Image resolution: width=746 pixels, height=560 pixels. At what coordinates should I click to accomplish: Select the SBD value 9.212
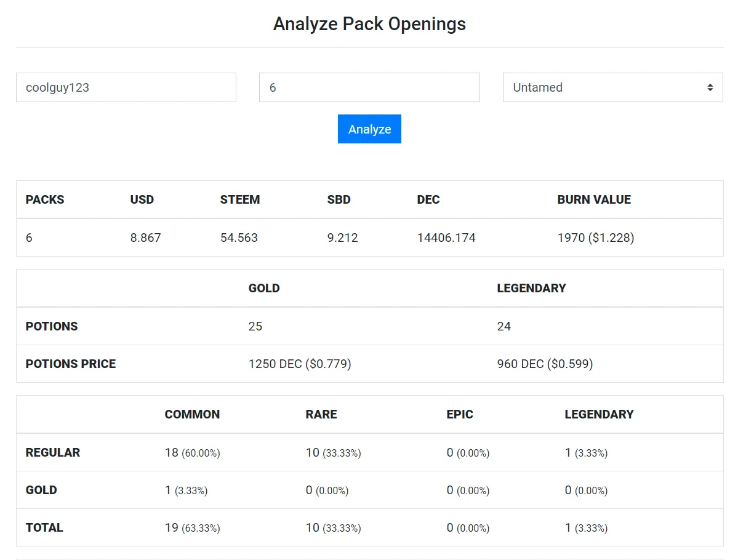pos(343,238)
